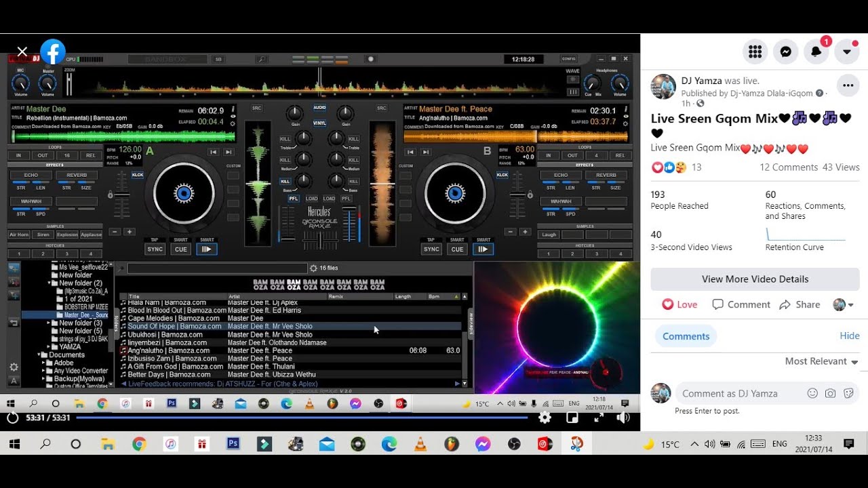Click the deck B play/pause button
The image size is (868, 488).
click(483, 249)
